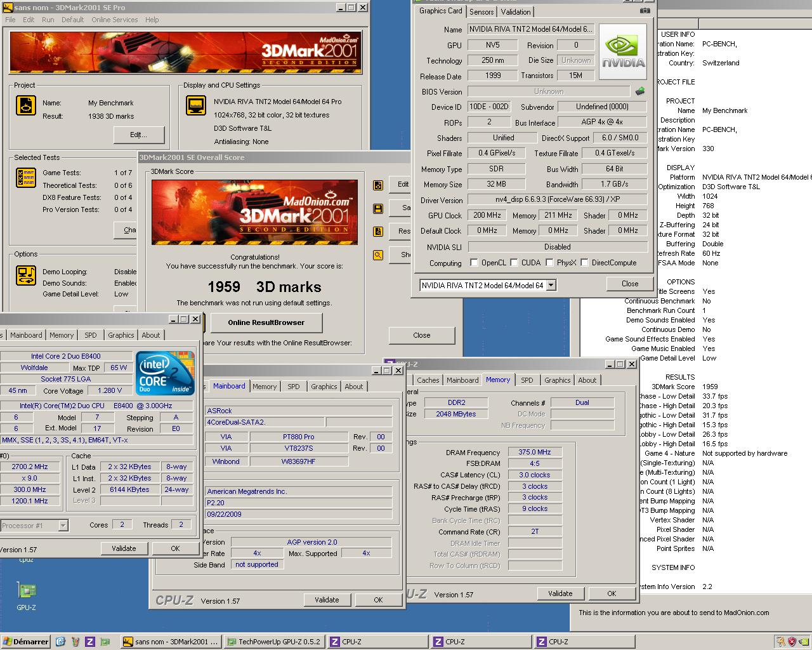
Task: Click Validate in the Mainboard CPU-Z window
Action: click(x=327, y=600)
